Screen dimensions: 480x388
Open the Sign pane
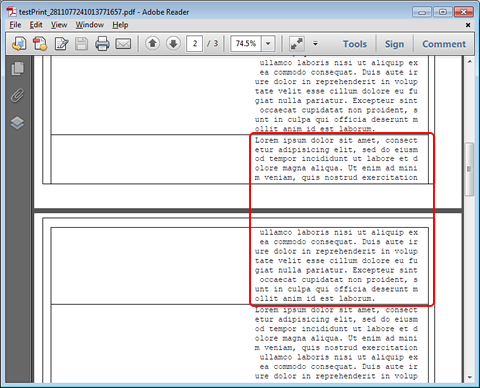[394, 44]
